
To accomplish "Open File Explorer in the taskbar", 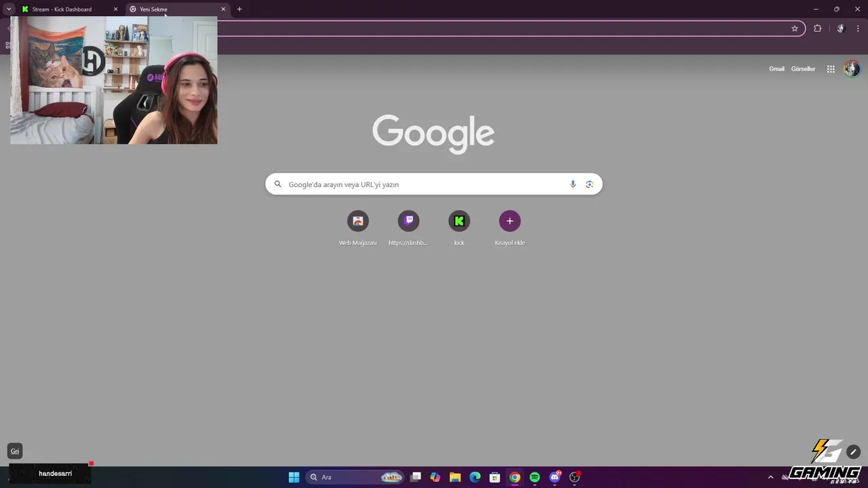I will pyautogui.click(x=455, y=477).
